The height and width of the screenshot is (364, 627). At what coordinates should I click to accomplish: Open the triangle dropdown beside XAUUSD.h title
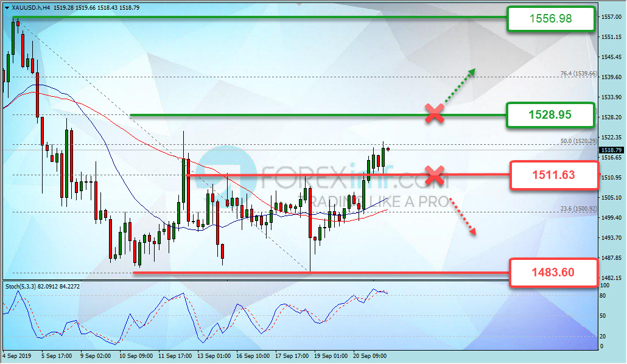7,7
